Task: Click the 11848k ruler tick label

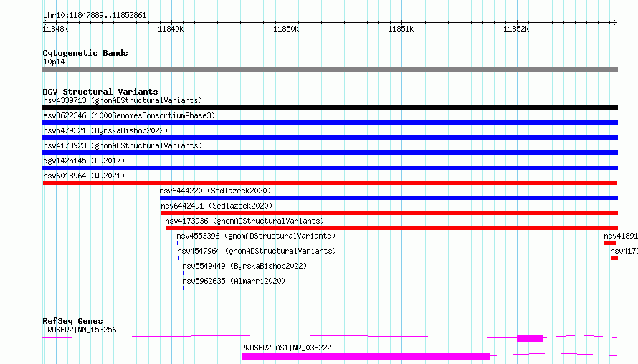Action: pyautogui.click(x=55, y=29)
